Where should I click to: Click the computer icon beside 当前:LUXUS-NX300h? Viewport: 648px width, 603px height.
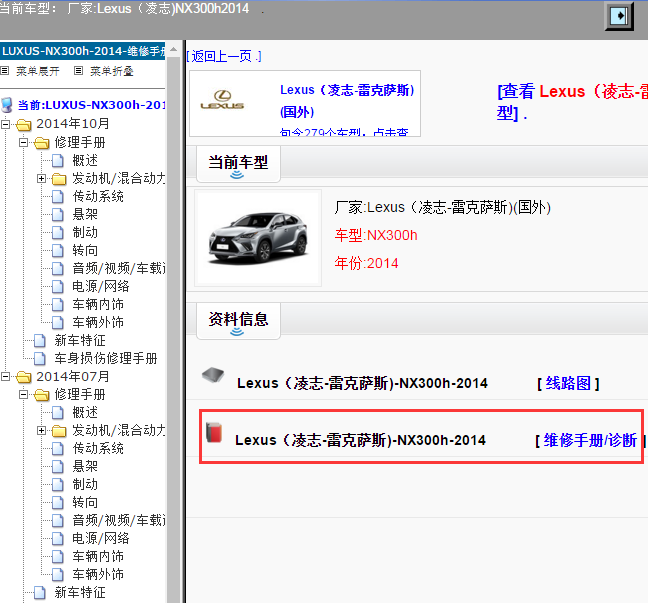(x=7, y=105)
